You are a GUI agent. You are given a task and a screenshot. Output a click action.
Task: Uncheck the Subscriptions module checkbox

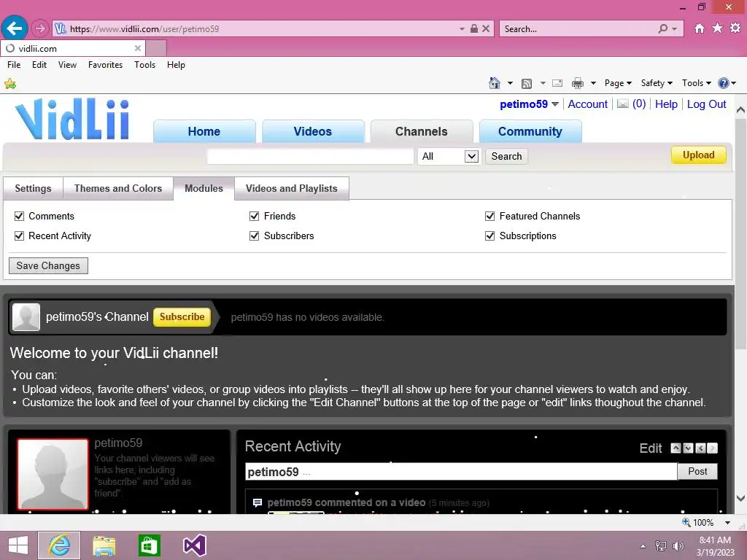(489, 236)
